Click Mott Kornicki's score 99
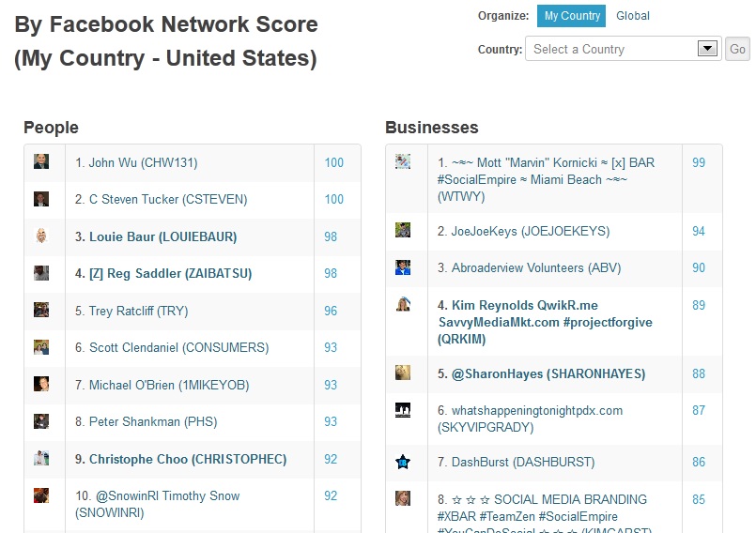 [x=699, y=163]
